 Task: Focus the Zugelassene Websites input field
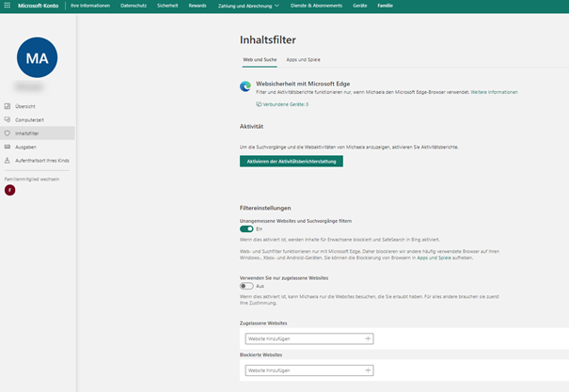[309, 338]
